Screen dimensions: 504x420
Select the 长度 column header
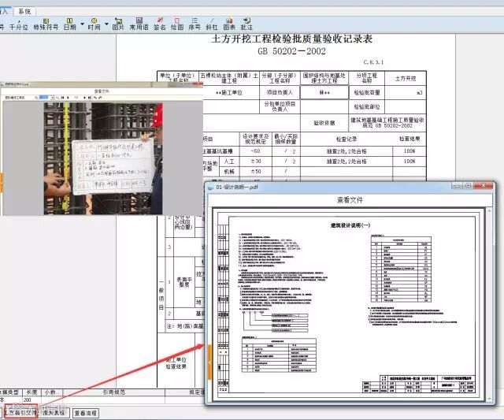click(31, 392)
